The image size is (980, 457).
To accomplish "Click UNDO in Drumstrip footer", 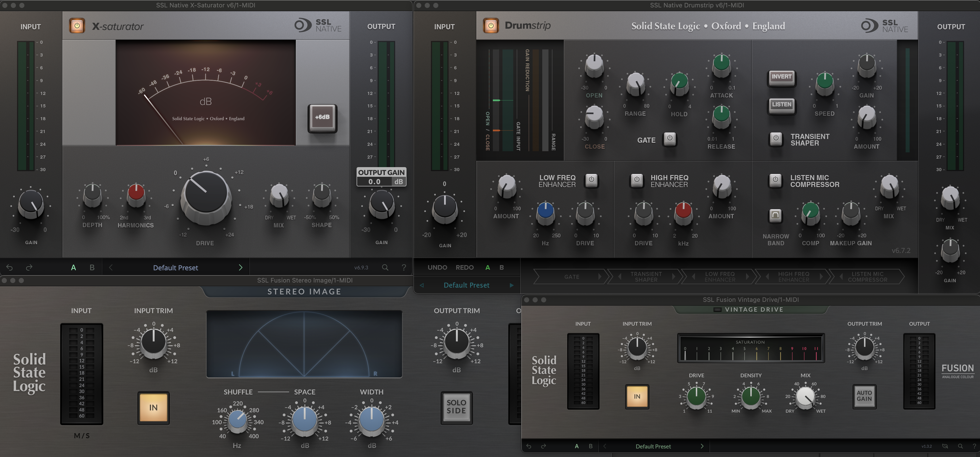I will 437,267.
